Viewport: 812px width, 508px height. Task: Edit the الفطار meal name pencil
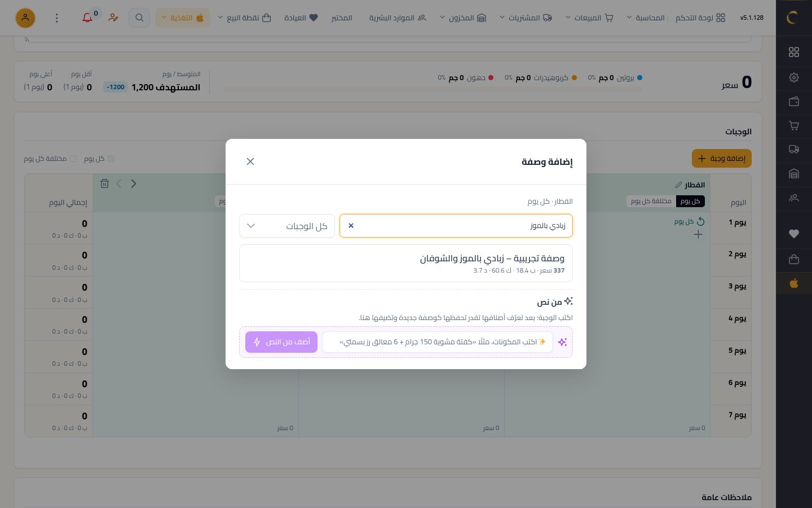[678, 185]
